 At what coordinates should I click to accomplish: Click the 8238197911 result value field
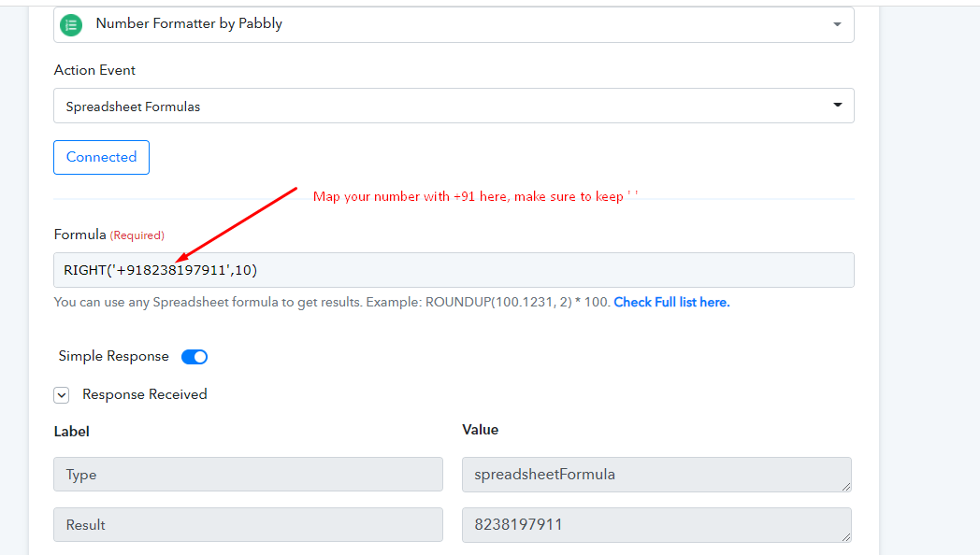coord(656,524)
